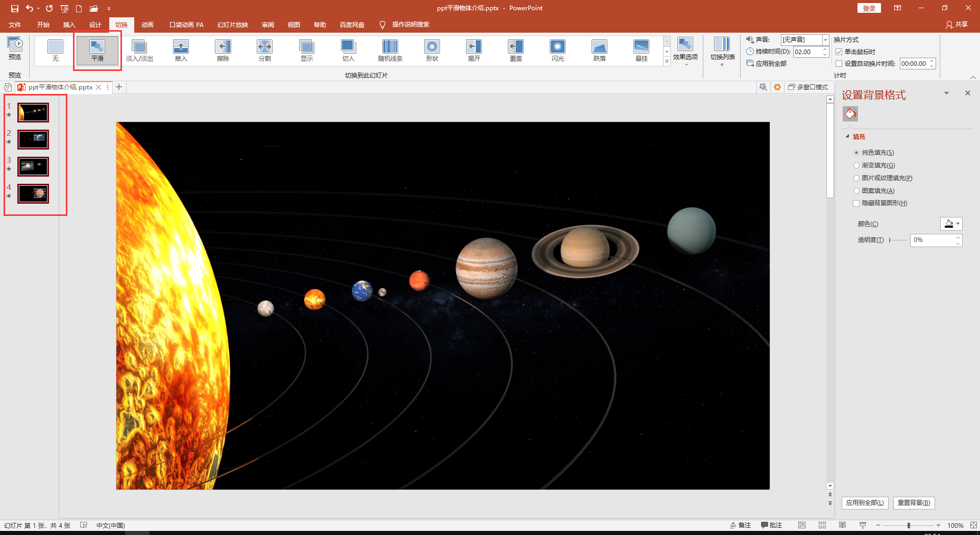The height and width of the screenshot is (535, 980).
Task: Click the zoom slider in status bar
Action: [x=908, y=525]
